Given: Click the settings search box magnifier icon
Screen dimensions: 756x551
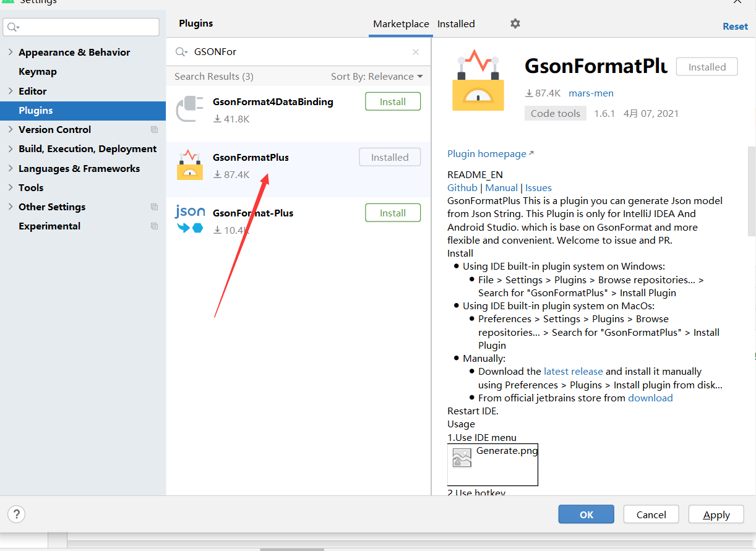Looking at the screenshot, I should coord(13,27).
